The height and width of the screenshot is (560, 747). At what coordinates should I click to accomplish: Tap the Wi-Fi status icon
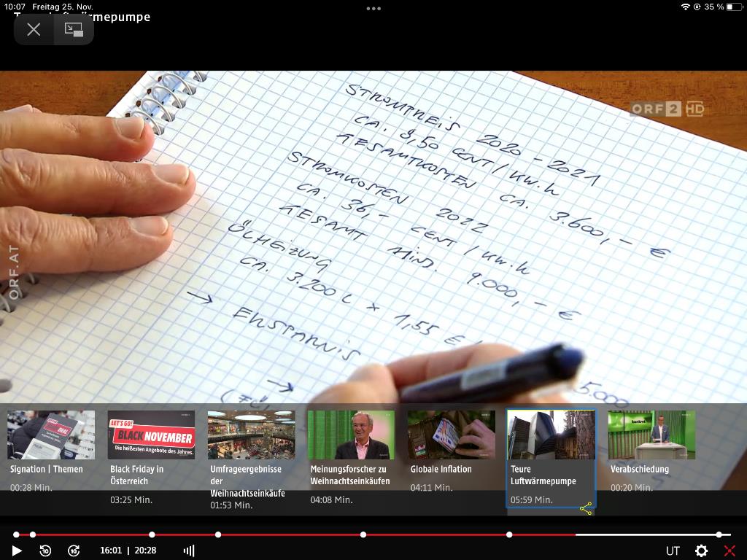(x=686, y=7)
